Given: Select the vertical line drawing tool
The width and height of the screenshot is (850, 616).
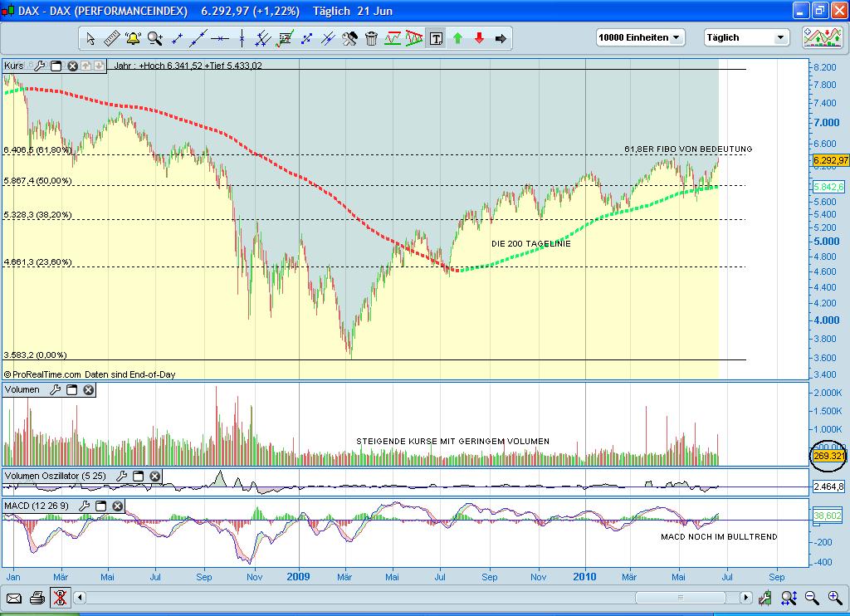Looking at the screenshot, I should pos(242,38).
